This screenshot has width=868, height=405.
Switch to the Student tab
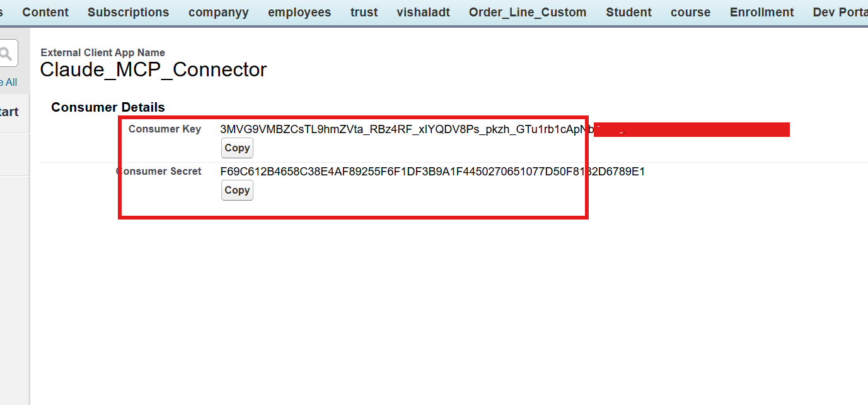click(x=629, y=13)
